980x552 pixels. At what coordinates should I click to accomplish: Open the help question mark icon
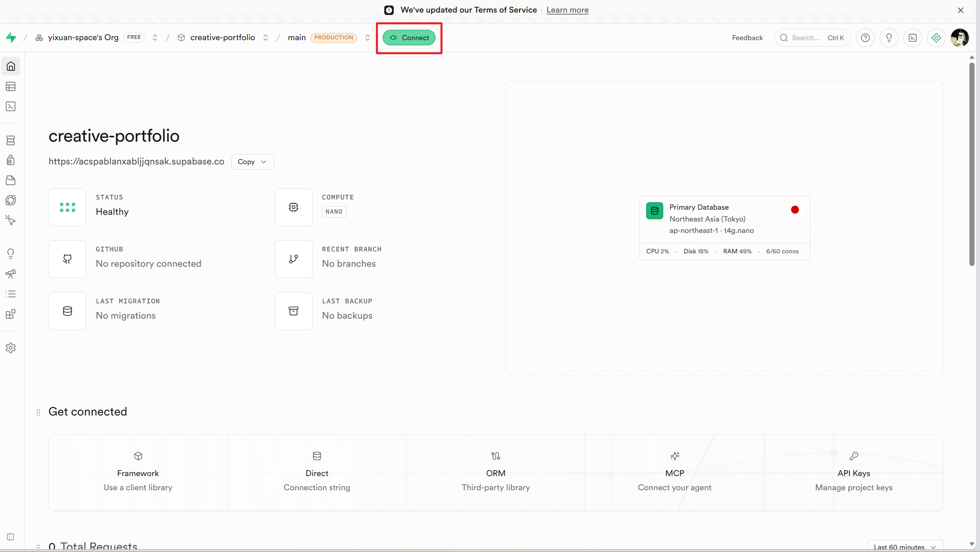[865, 38]
